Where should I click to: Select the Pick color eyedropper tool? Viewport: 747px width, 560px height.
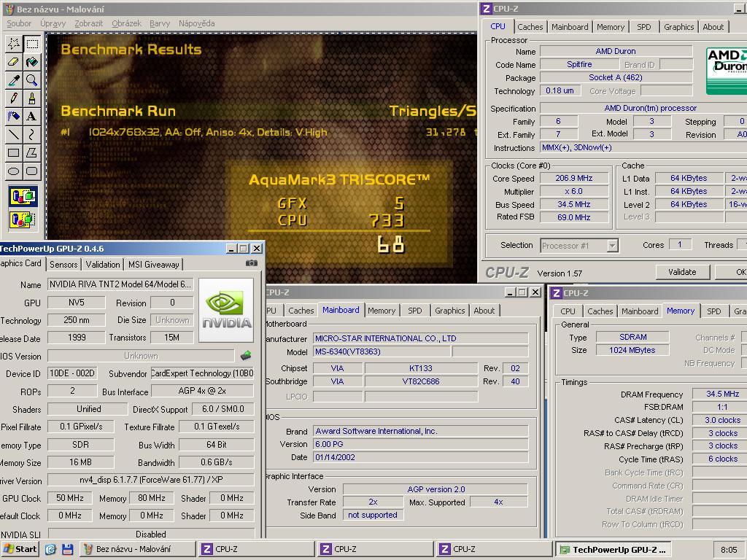13,80
